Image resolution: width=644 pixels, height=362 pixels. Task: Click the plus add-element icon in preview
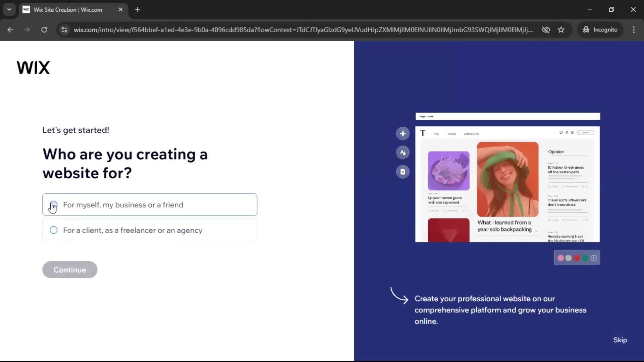[x=403, y=134]
